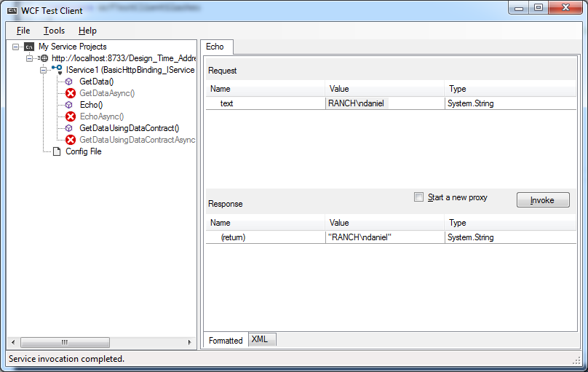588x372 pixels.
Task: Click the "(return)" response name cell
Action: point(265,237)
